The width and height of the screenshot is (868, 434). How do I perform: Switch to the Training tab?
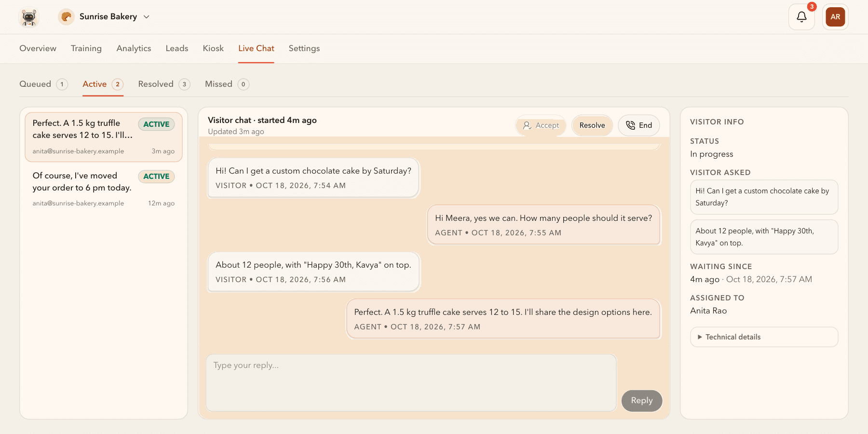point(86,48)
